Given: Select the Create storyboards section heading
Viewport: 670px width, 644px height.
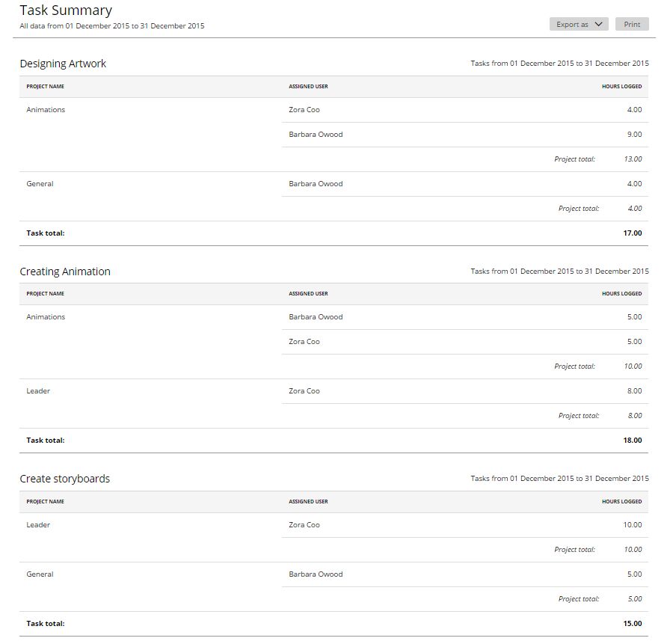Looking at the screenshot, I should tap(64, 479).
